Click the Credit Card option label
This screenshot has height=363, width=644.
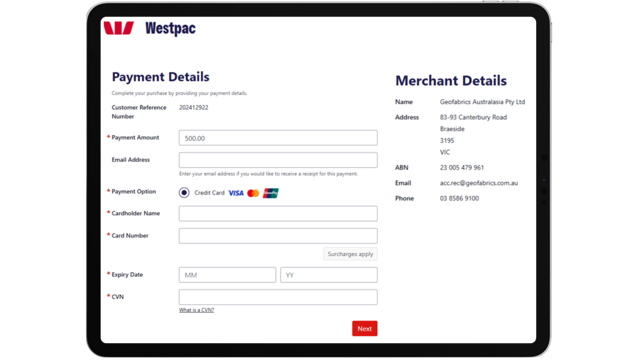[209, 193]
